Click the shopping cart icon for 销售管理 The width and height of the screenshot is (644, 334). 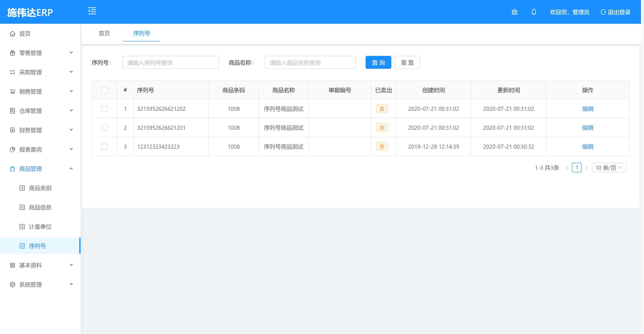12,92
